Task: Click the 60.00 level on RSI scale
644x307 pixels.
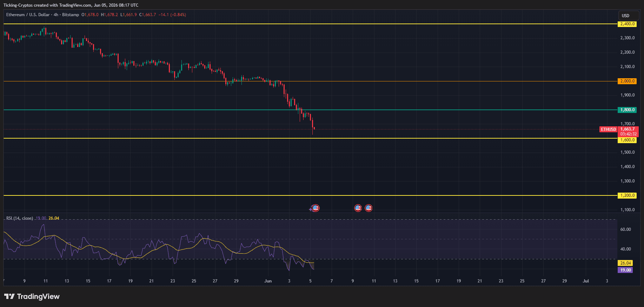Action: [625, 229]
